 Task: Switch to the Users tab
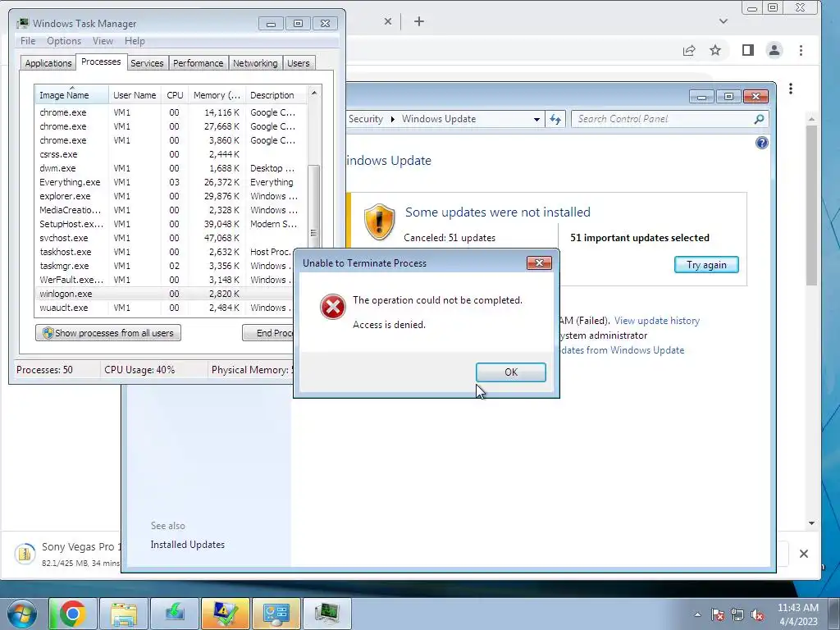click(x=298, y=63)
